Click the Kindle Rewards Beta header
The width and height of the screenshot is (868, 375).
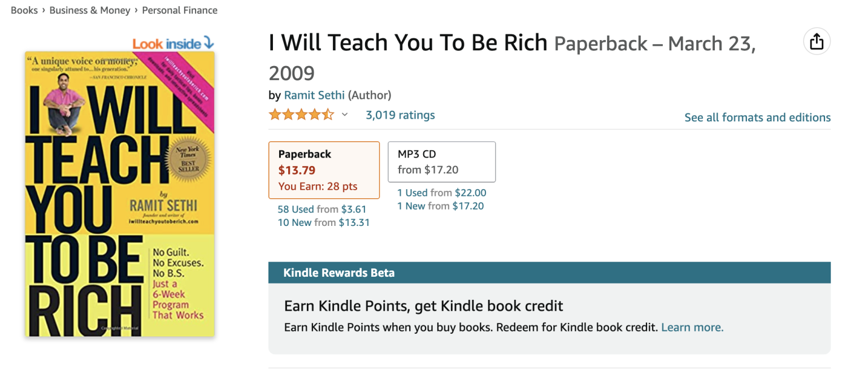click(x=339, y=273)
